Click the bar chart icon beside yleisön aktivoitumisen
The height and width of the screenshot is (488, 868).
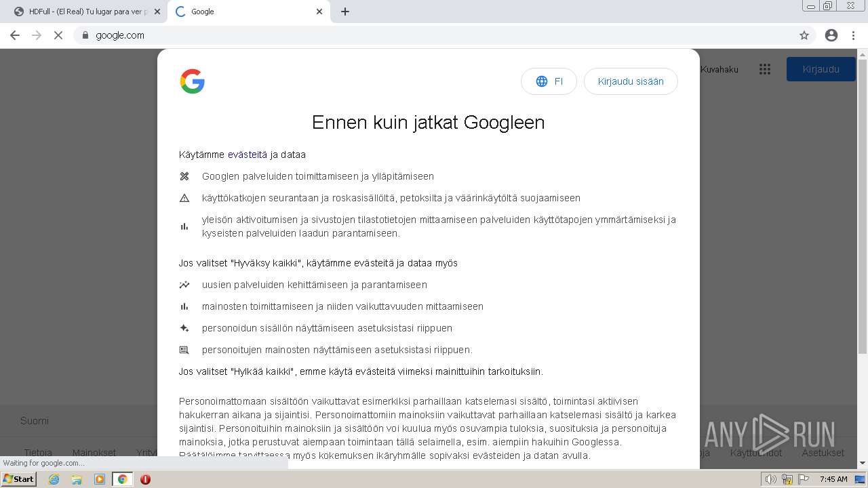tap(184, 226)
